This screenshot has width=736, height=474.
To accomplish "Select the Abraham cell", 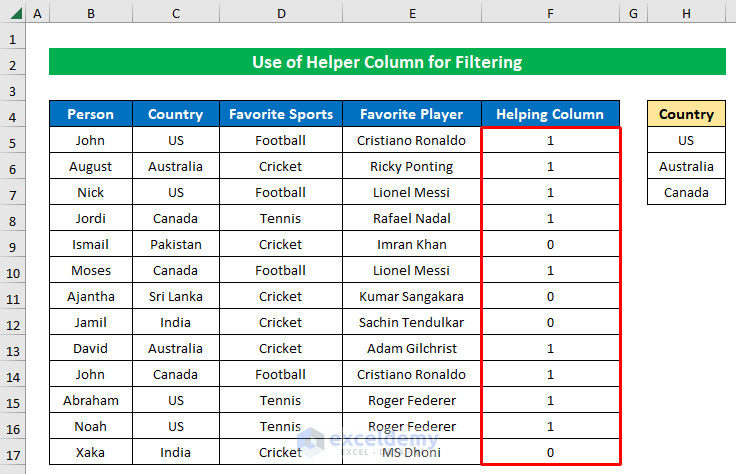I will (91, 400).
